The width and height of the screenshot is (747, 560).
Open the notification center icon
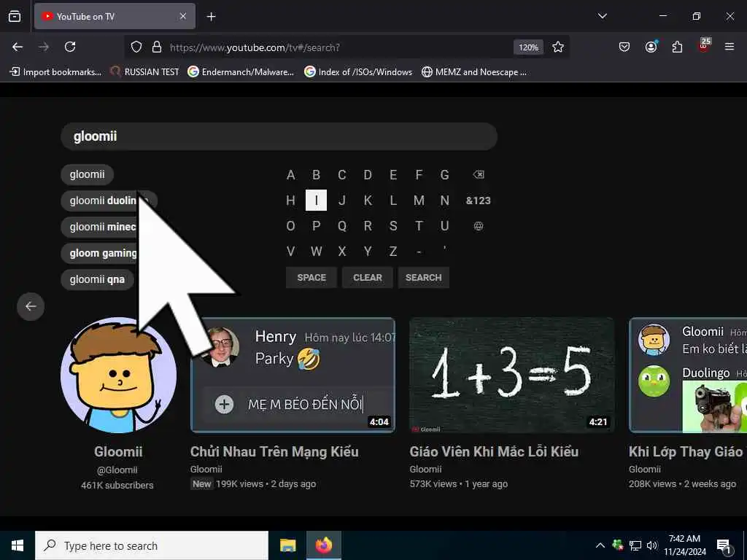tap(724, 545)
